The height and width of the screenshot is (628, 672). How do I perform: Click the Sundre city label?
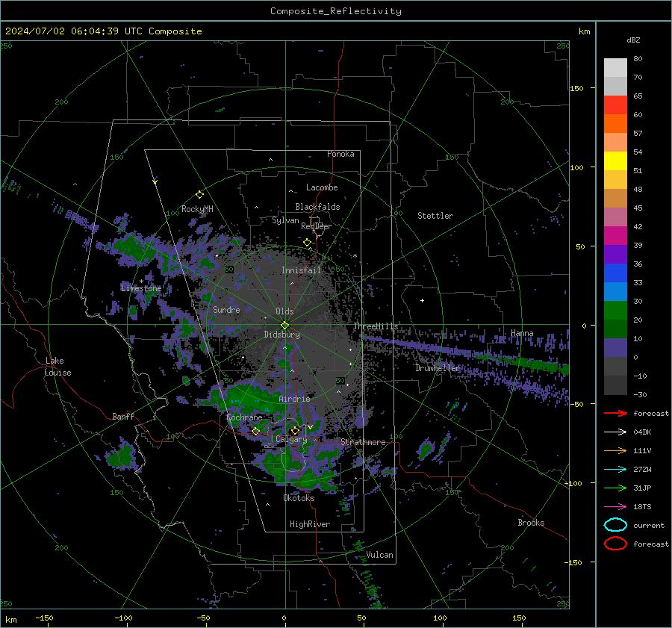tap(226, 309)
